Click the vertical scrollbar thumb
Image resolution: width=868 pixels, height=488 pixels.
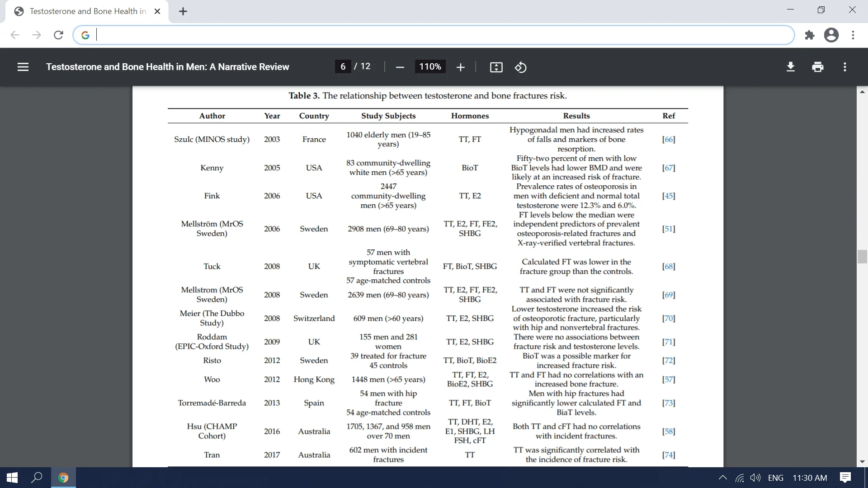coord(862,256)
